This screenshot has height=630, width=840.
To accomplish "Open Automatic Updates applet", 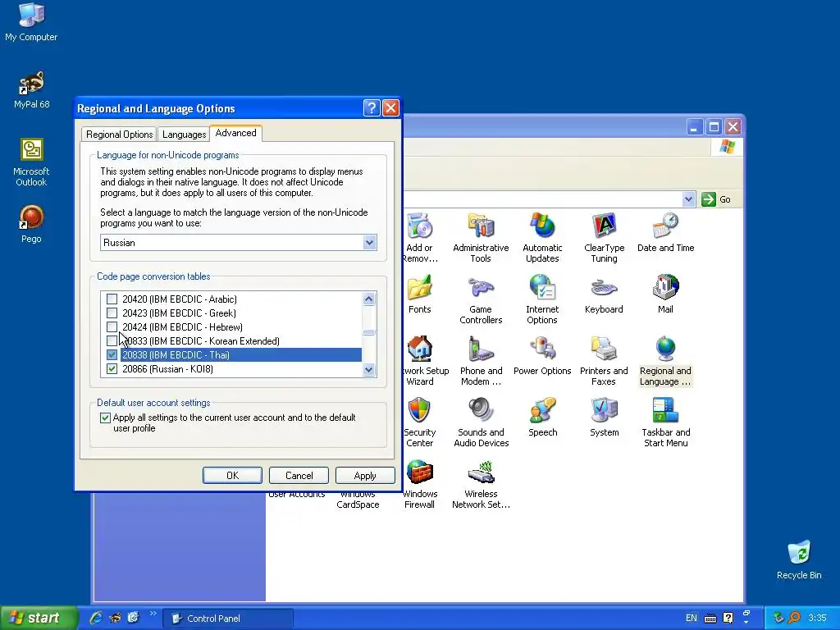I will 542,238.
